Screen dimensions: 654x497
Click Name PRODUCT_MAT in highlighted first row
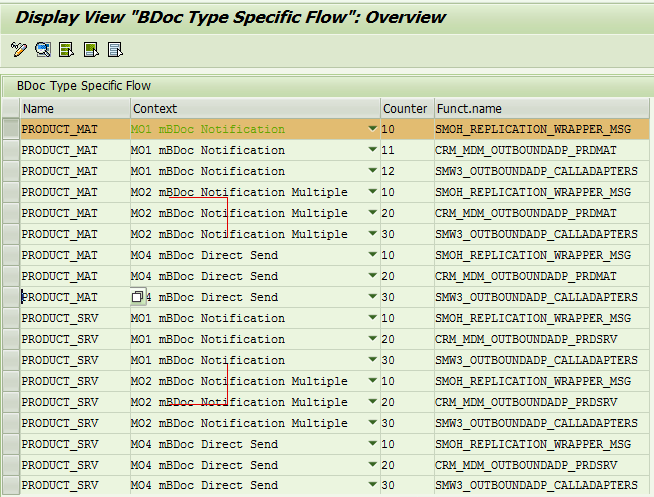(59, 129)
